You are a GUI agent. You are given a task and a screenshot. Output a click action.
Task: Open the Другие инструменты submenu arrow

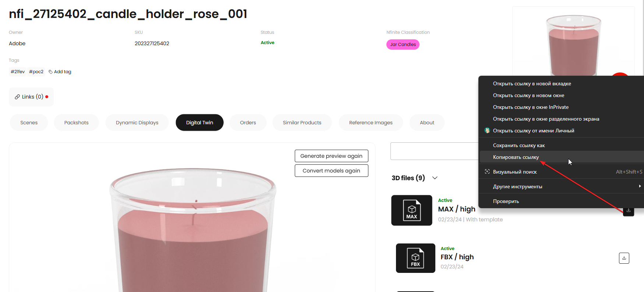click(640, 186)
